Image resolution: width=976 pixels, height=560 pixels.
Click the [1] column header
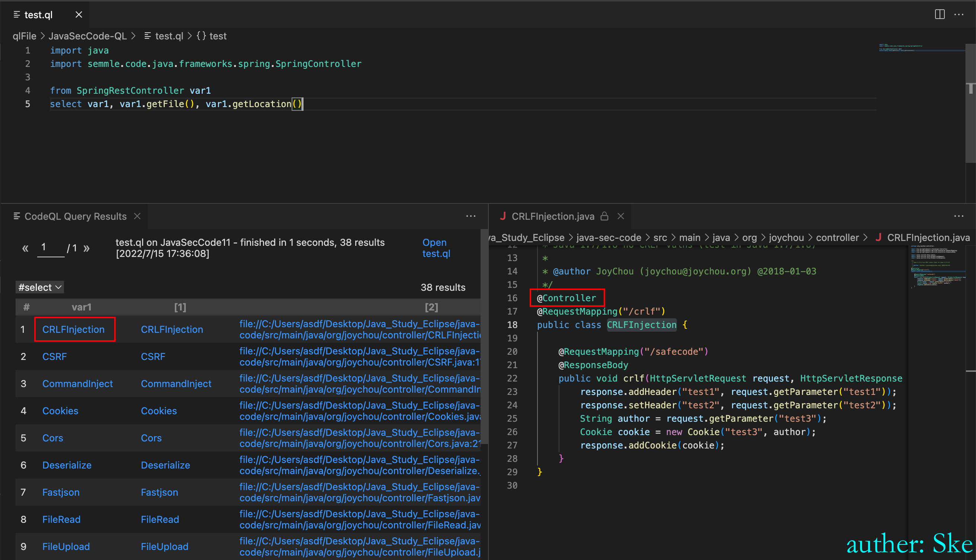tap(180, 307)
